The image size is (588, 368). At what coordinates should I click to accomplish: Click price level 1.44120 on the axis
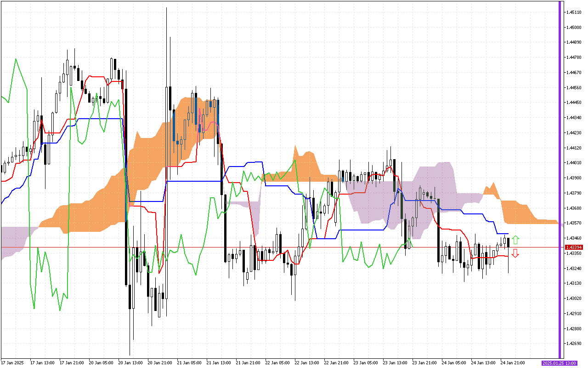(x=574, y=148)
